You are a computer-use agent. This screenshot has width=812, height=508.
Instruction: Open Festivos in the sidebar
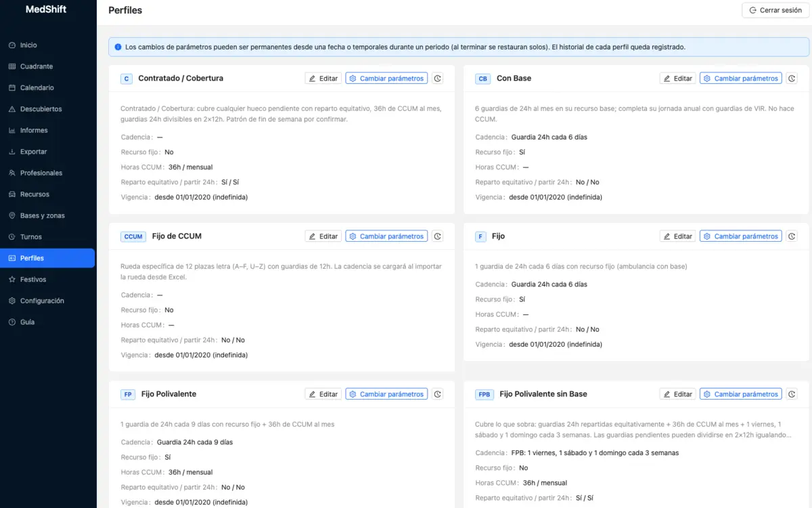coord(47,280)
